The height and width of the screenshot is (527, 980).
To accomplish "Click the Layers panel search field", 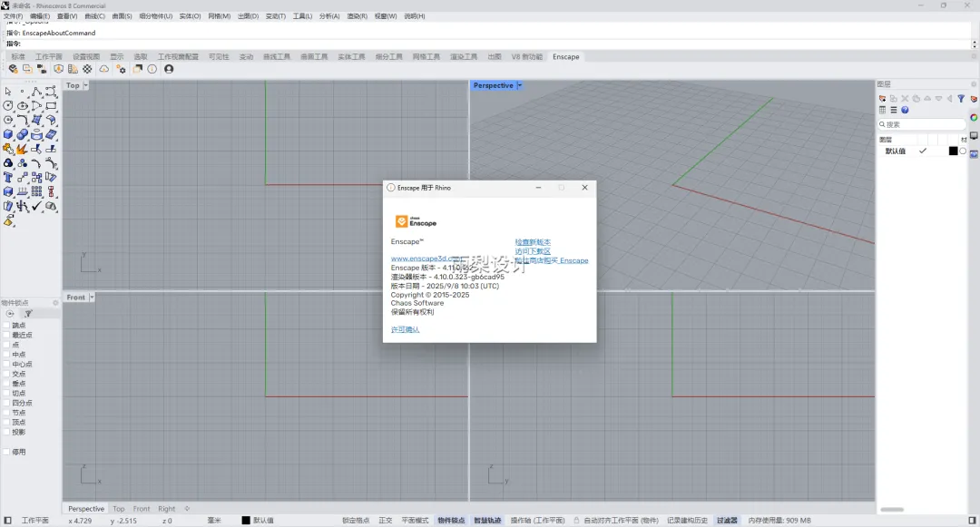I will tap(922, 124).
